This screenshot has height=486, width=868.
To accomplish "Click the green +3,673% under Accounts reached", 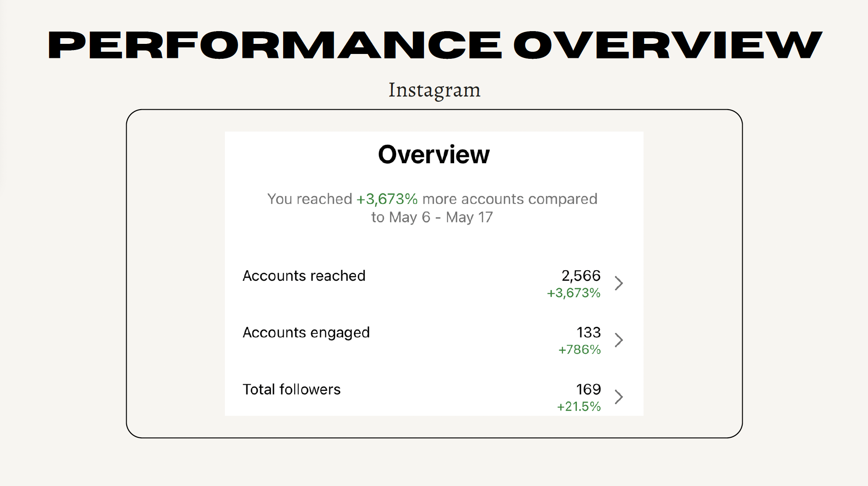I will click(x=573, y=293).
